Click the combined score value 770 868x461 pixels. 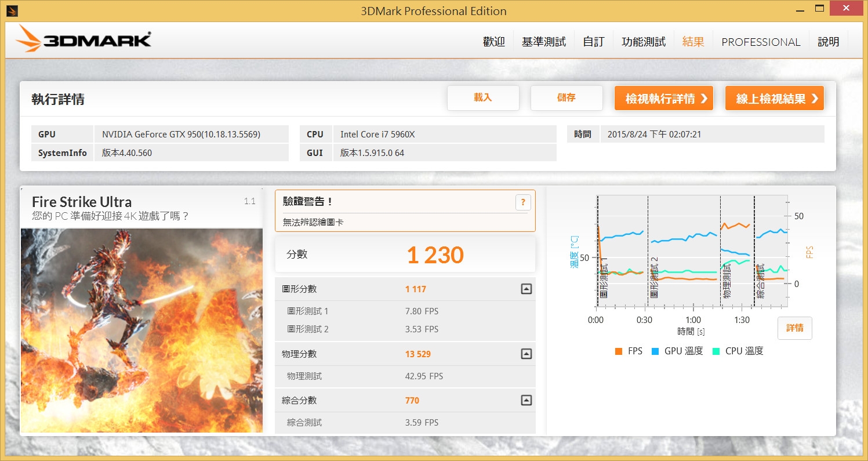[412, 401]
